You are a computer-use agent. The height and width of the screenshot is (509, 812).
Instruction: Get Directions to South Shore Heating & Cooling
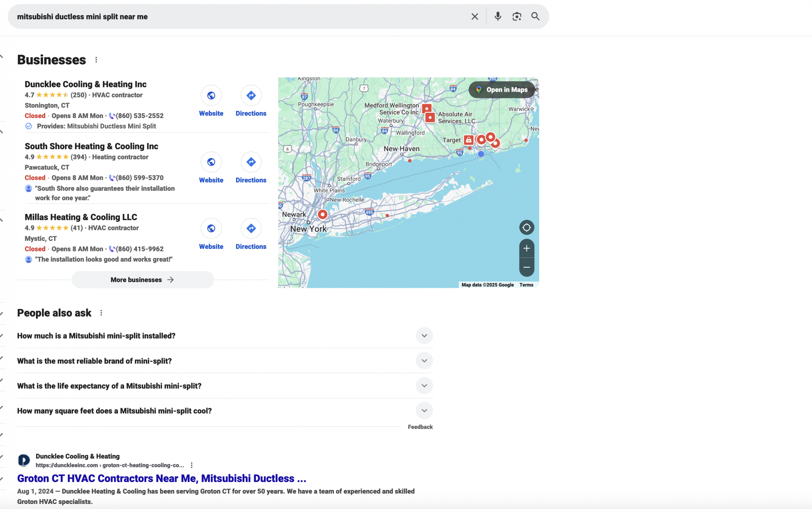(x=251, y=162)
